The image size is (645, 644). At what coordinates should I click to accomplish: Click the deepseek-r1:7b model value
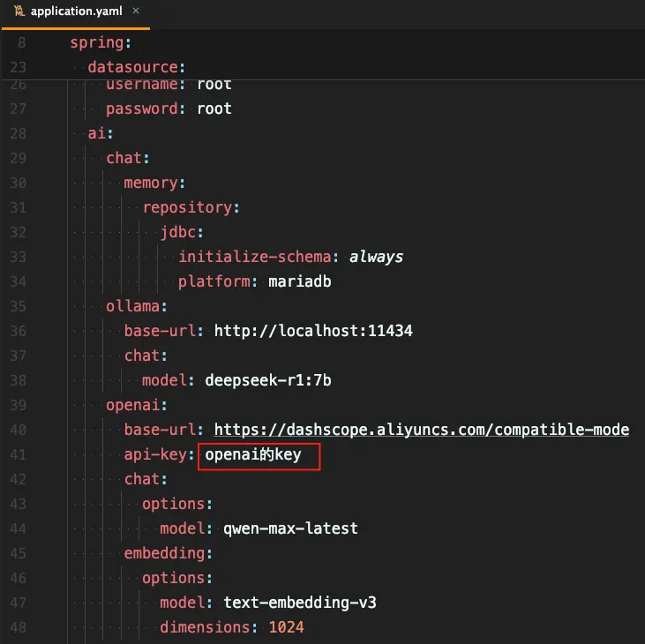(x=267, y=380)
